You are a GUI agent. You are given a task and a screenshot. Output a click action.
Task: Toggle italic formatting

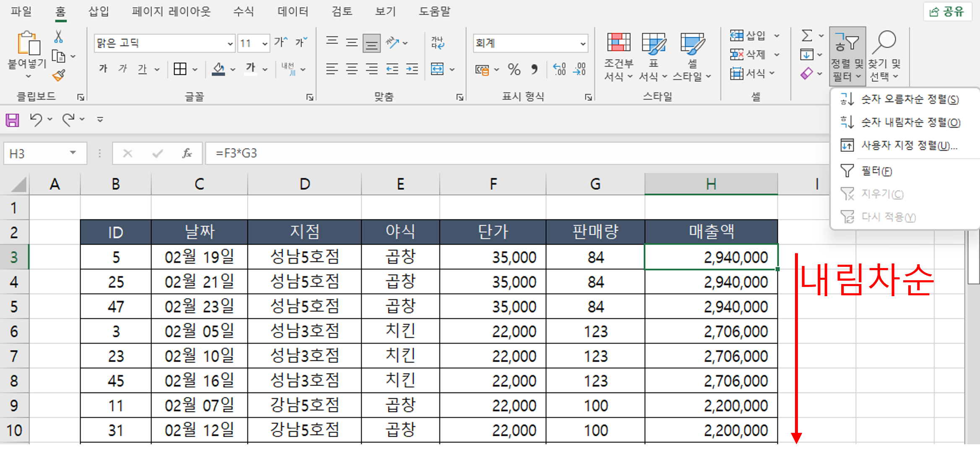[122, 68]
